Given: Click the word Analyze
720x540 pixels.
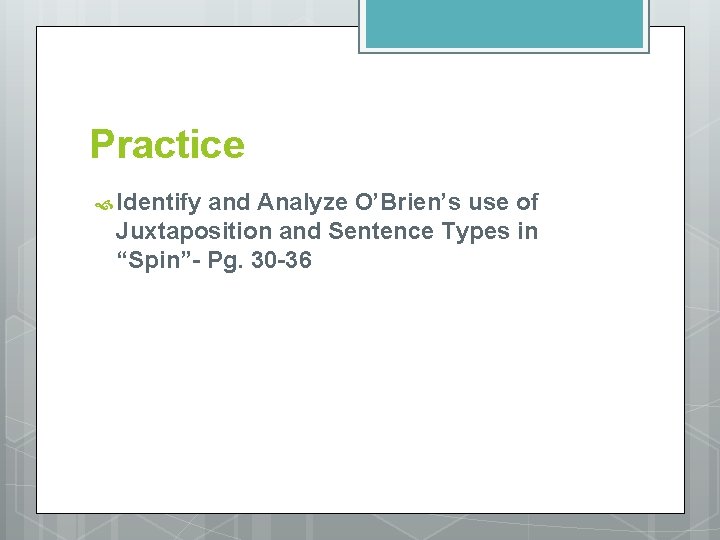Looking at the screenshot, I should pyautogui.click(x=299, y=203).
